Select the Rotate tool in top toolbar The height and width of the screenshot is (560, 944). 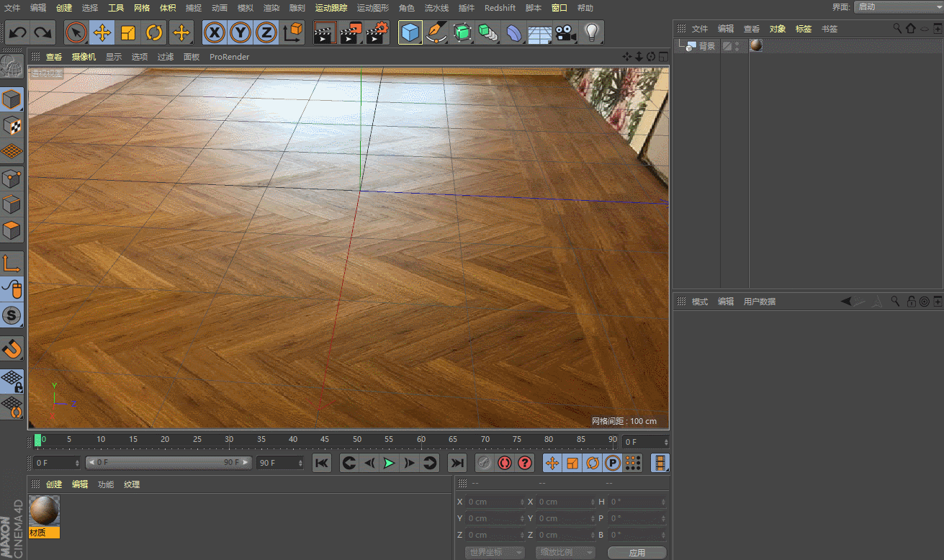(154, 32)
